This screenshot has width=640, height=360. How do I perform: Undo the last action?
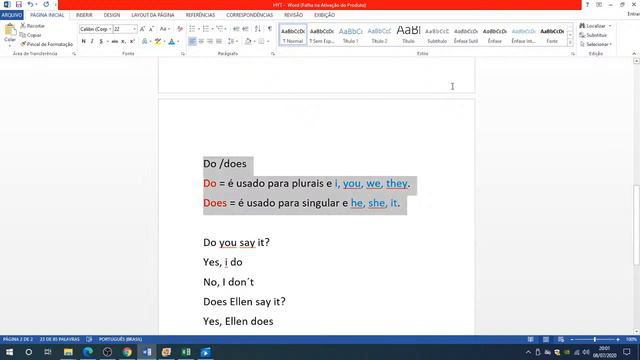coord(30,4)
